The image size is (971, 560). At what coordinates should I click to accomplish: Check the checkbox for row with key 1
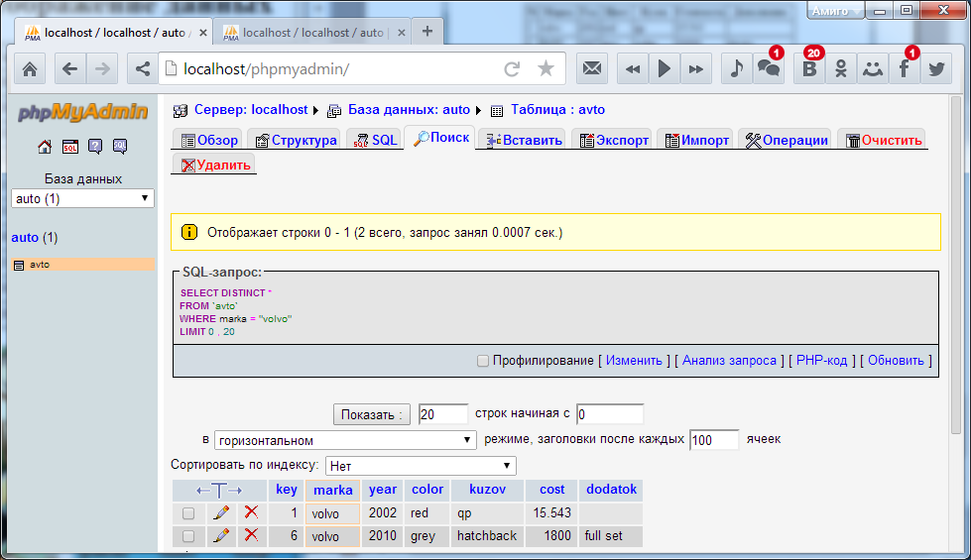point(188,513)
